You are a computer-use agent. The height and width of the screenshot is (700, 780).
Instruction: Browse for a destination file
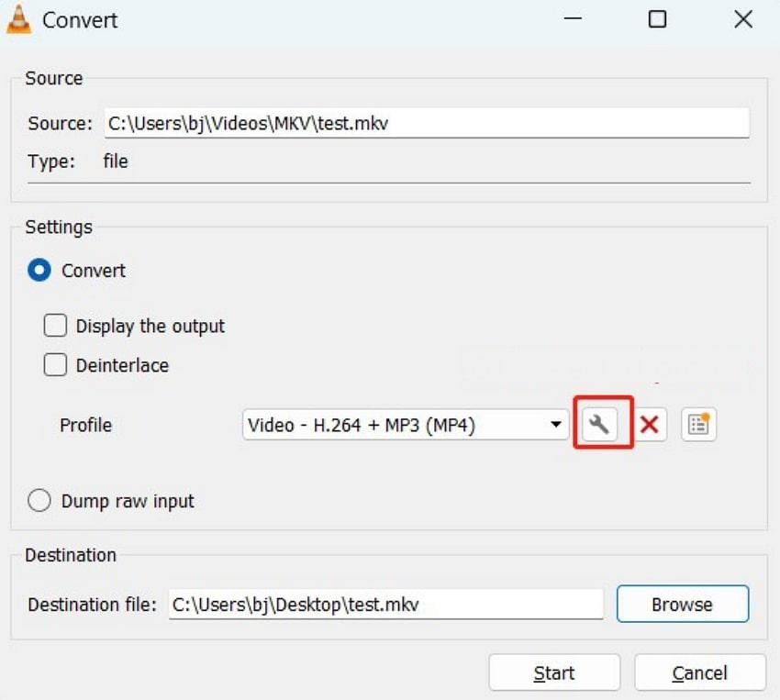pos(682,604)
